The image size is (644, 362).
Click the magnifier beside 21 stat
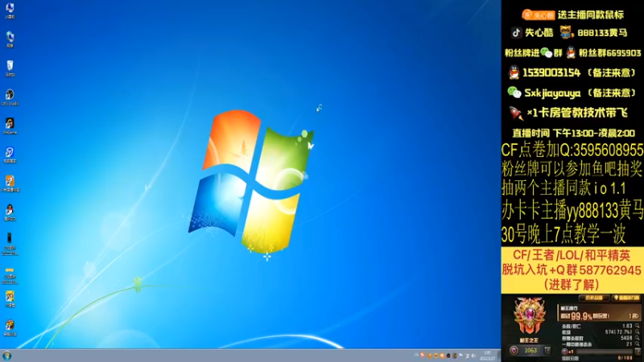(638, 343)
